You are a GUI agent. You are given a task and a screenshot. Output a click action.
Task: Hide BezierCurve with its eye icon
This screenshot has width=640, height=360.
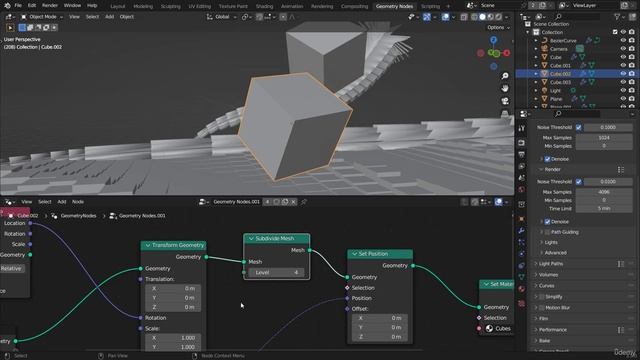coord(623,40)
